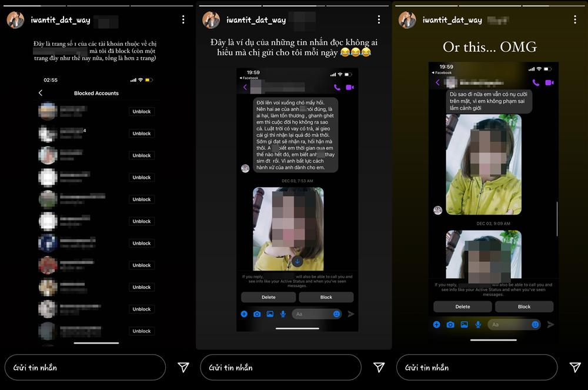This screenshot has height=390, width=588.
Task: Click the scrollbar in the right chat screenshot
Action: click(557, 218)
